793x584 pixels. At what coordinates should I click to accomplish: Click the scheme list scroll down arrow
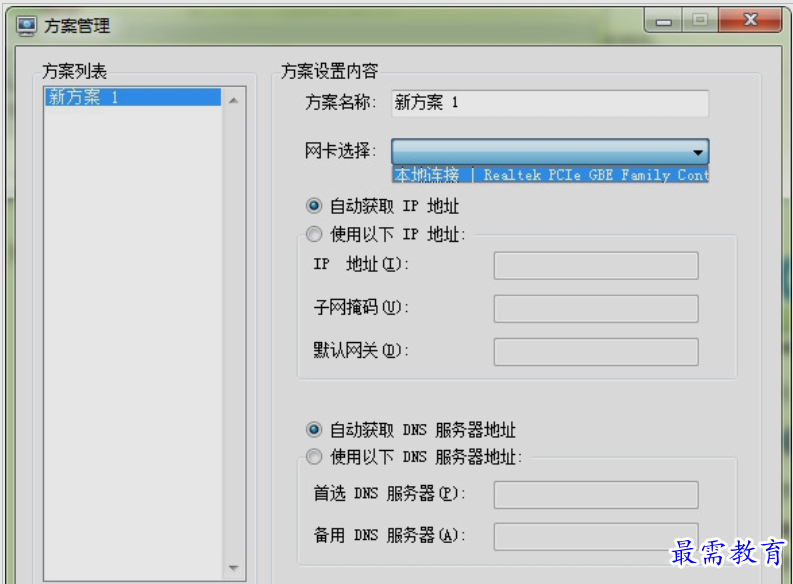point(233,568)
